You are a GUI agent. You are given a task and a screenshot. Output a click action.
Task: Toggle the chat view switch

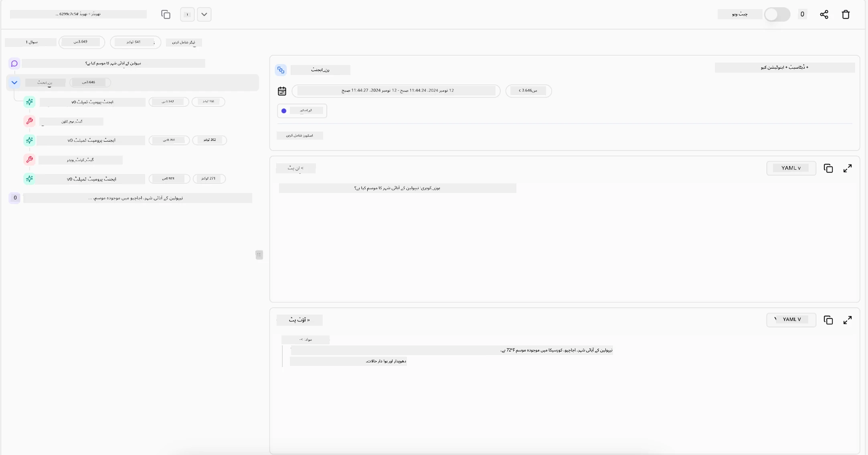[777, 14]
